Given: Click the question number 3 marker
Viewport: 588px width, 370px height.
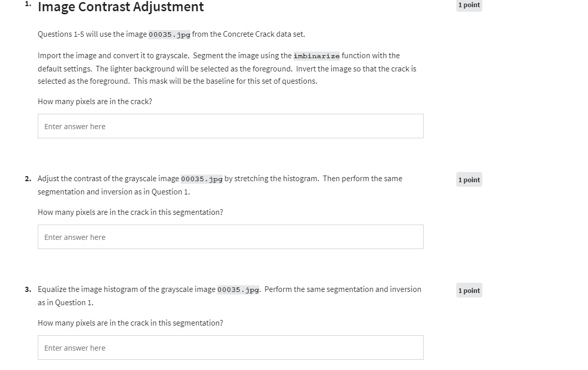Looking at the screenshot, I should point(28,289).
